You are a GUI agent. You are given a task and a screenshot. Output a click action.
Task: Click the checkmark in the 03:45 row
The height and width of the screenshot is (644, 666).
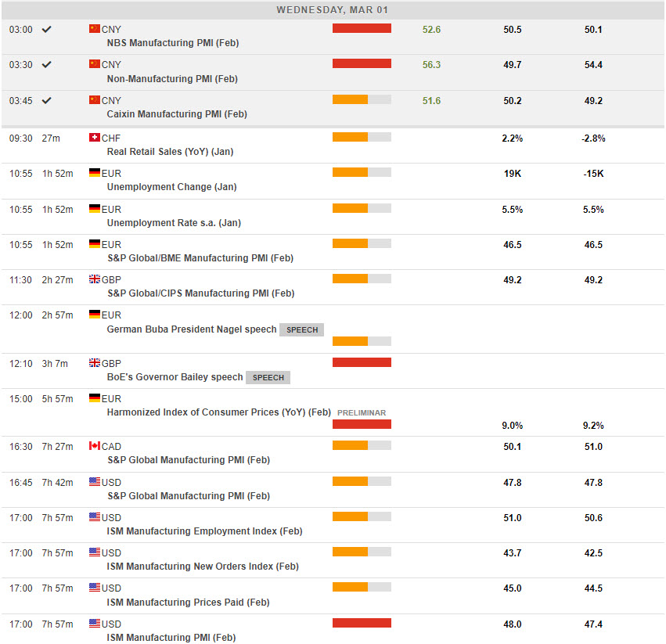click(46, 100)
